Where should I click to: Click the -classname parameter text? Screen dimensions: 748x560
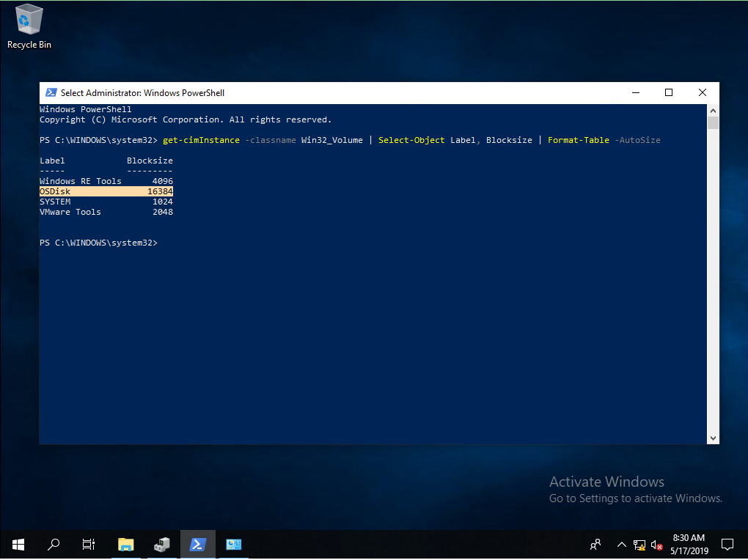coord(271,140)
